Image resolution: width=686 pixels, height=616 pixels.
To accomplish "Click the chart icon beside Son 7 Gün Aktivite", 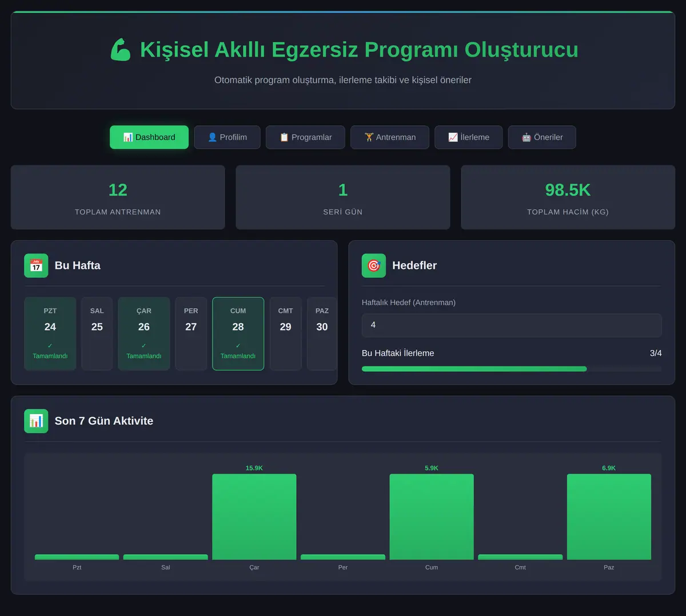I will 36,421.
